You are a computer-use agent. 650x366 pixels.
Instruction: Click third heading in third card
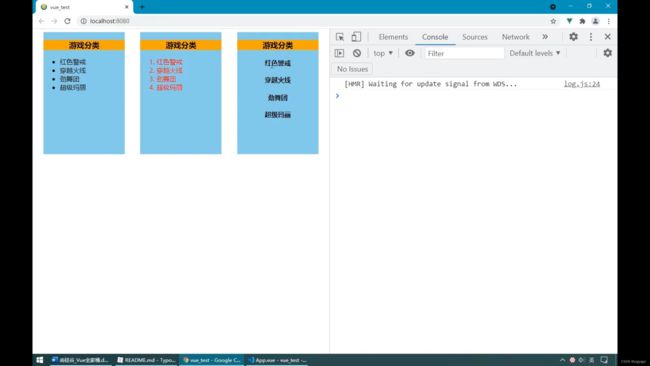(278, 97)
